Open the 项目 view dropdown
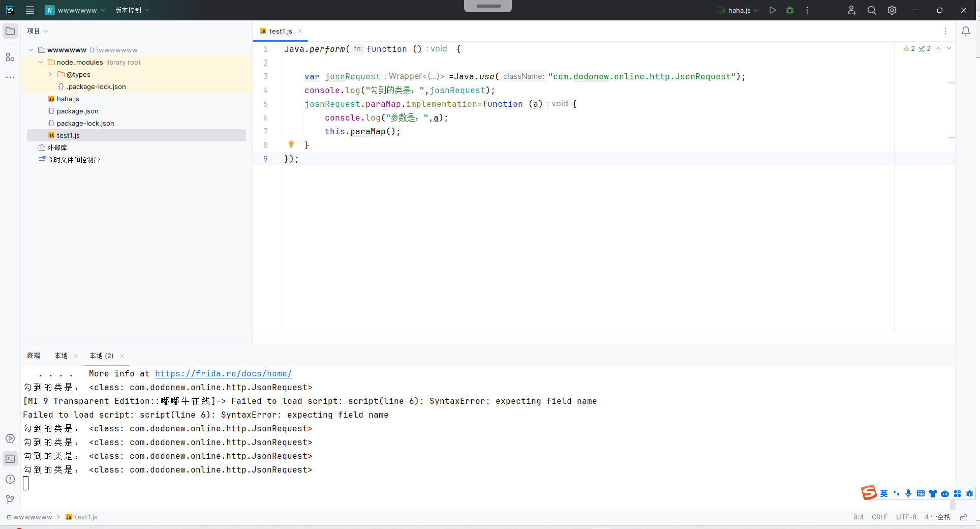 [x=38, y=31]
